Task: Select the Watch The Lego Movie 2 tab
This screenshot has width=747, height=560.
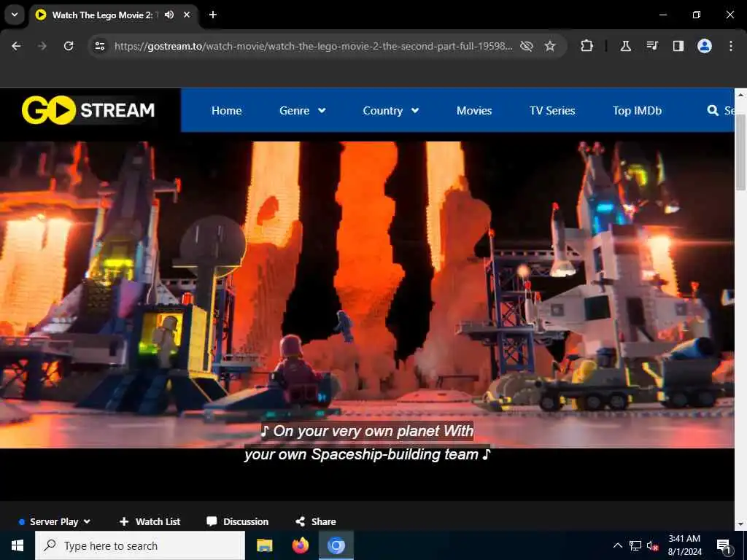Action: [115, 15]
